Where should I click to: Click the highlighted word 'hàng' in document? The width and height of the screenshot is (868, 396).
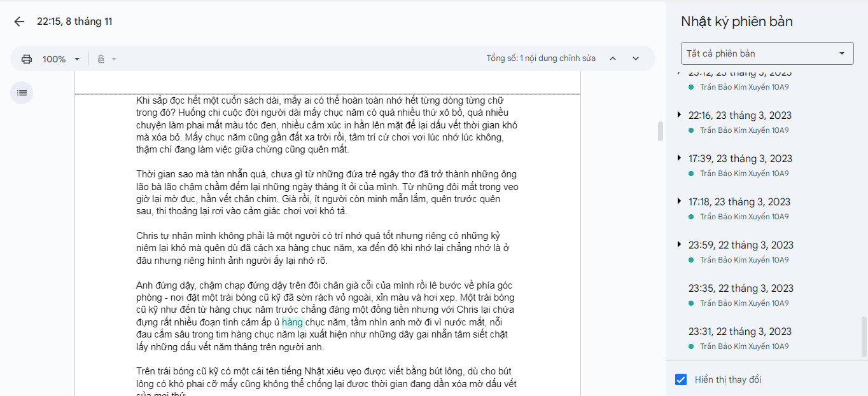(292, 322)
